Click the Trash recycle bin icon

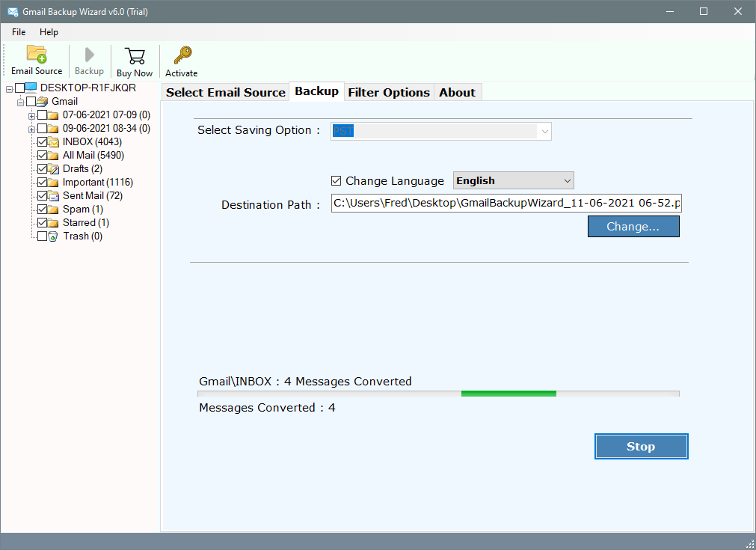[x=53, y=236]
